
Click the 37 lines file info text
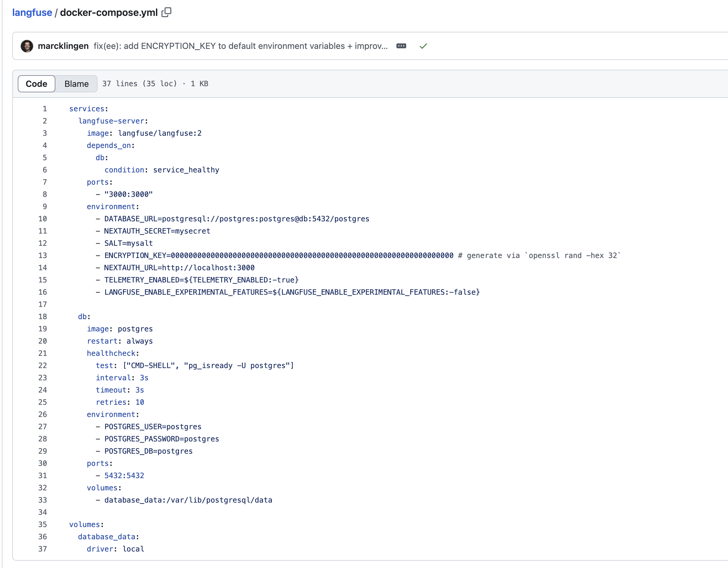click(155, 84)
